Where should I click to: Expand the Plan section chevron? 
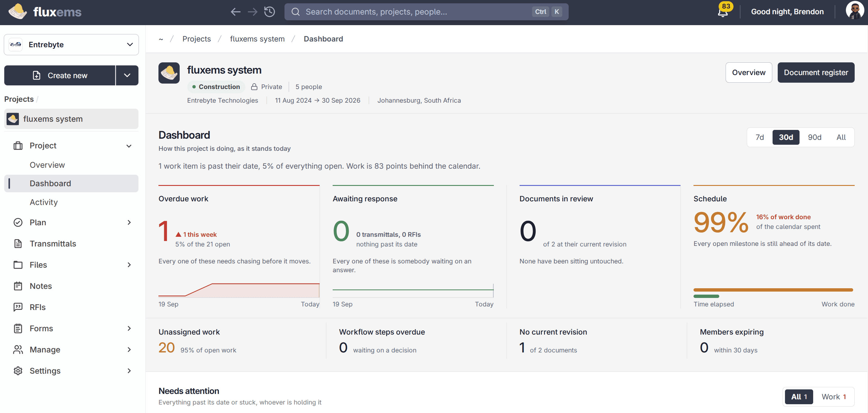pyautogui.click(x=129, y=222)
